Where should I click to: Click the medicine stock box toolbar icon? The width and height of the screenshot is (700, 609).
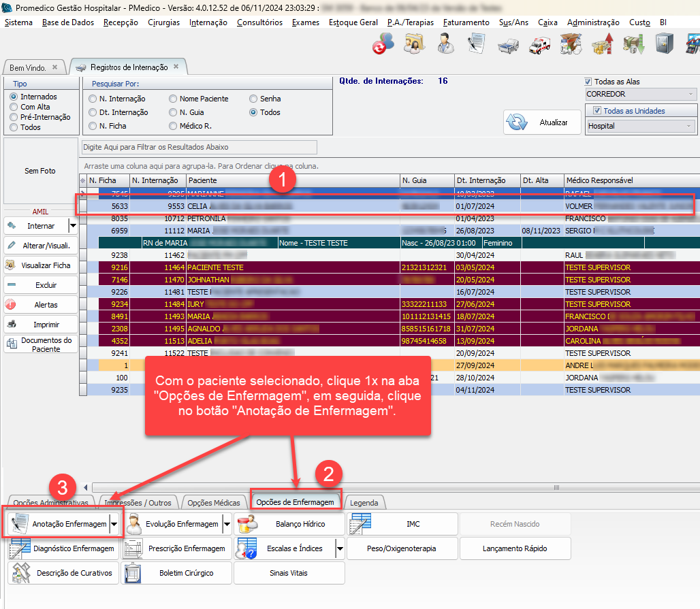point(571,44)
